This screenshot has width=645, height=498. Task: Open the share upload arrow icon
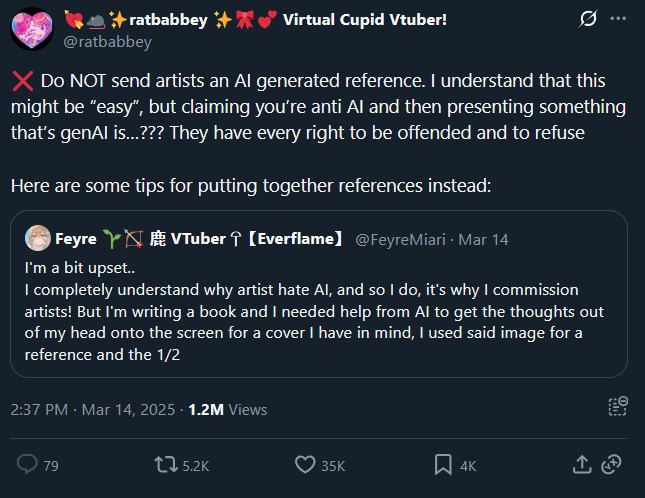pos(582,465)
